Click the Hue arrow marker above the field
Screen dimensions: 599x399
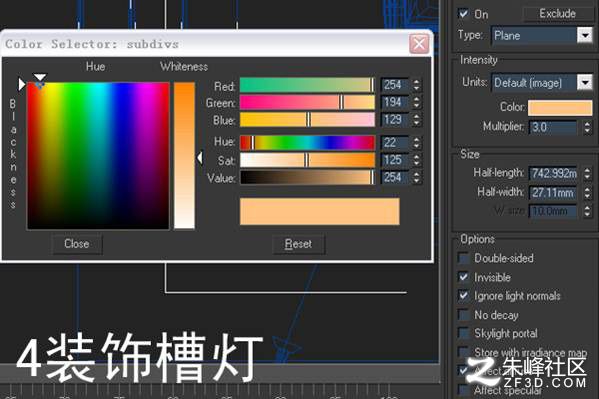(40, 77)
